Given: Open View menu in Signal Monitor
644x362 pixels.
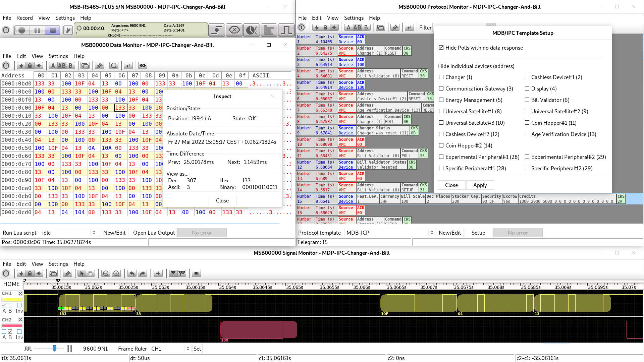Looking at the screenshot, I should 37,264.
